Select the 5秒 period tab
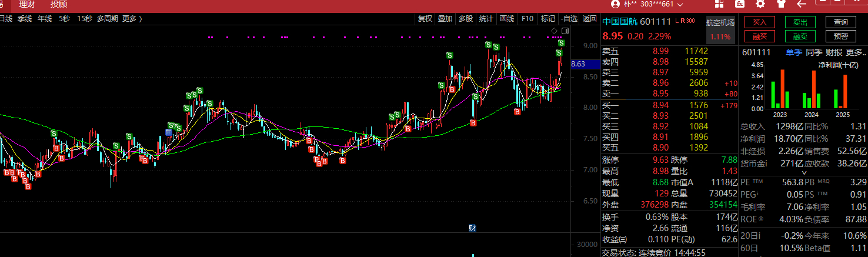Viewport: 868px width, 257px height. (x=64, y=19)
